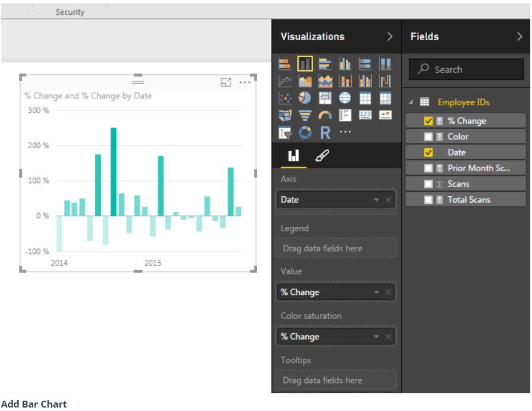Enable the Total Scans field checkbox
The width and height of the screenshot is (532, 411).
[x=428, y=200]
